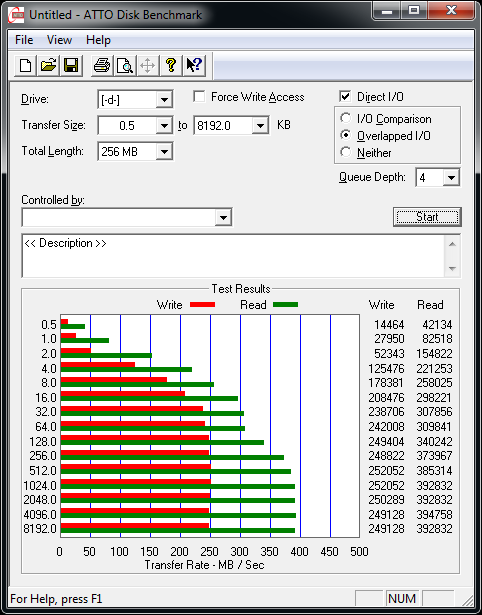Close the ATTO Disk Benchmark window

451,11
